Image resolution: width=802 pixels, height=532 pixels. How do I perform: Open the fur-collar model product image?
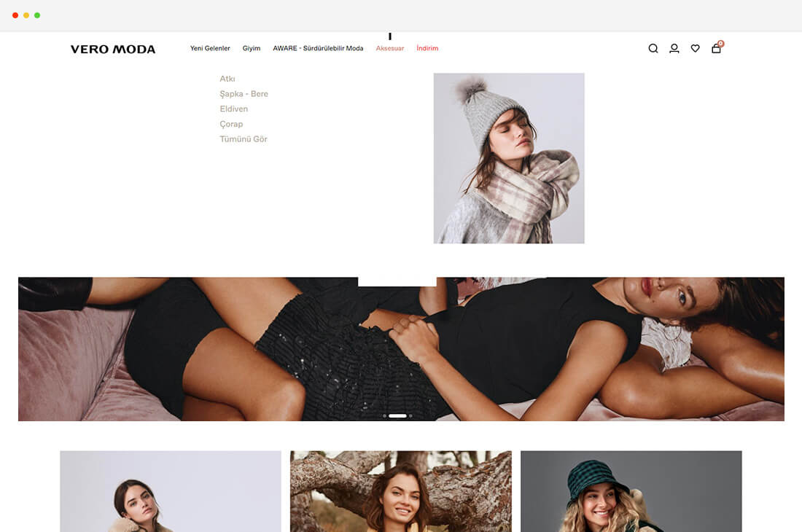tap(171, 491)
